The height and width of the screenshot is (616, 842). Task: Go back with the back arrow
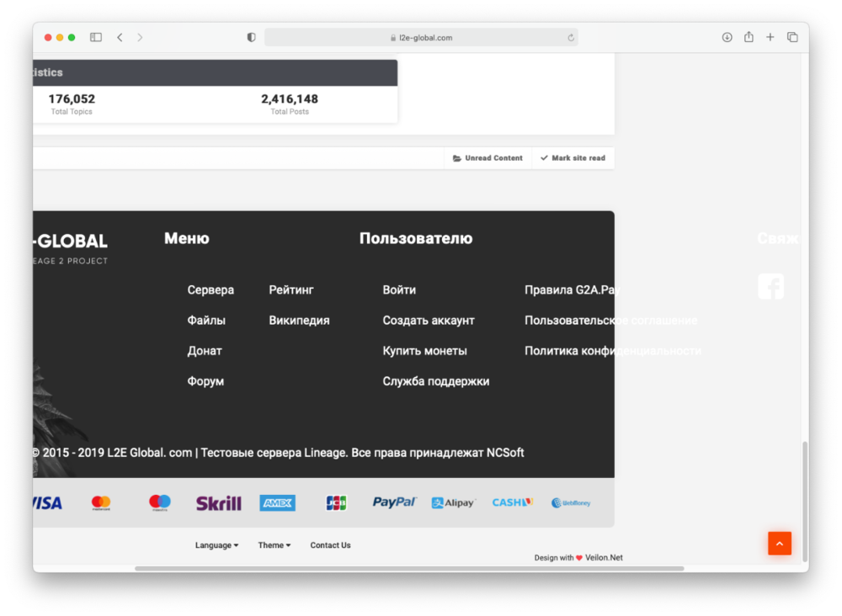120,37
